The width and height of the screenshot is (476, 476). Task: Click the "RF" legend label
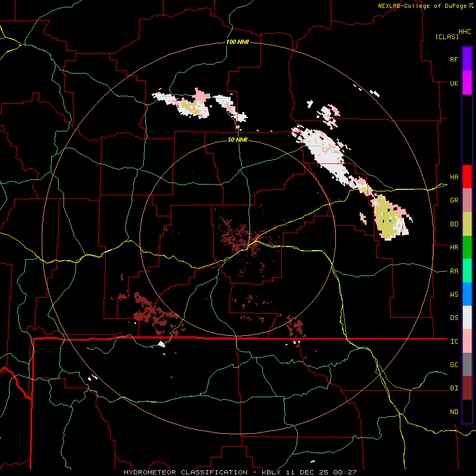pos(454,59)
